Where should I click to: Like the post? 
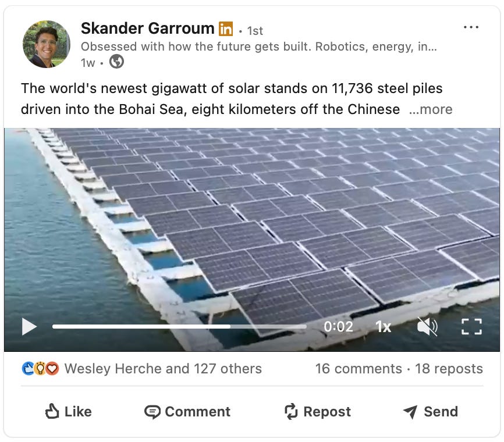point(69,412)
